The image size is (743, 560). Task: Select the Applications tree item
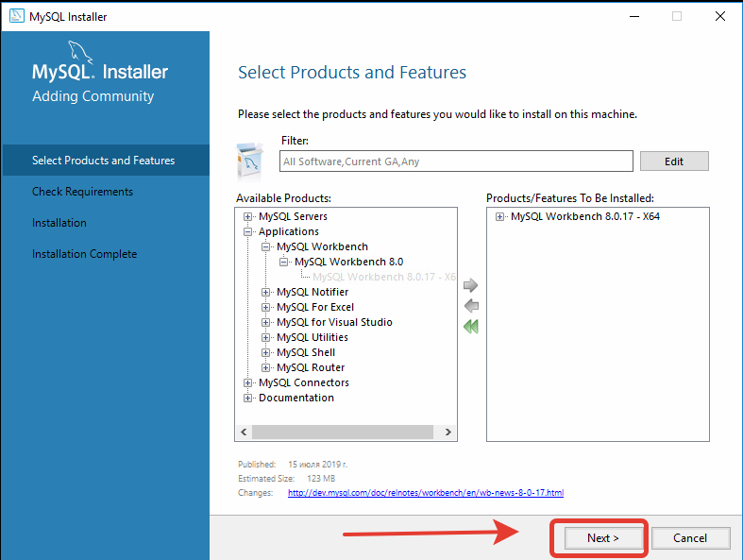289,231
